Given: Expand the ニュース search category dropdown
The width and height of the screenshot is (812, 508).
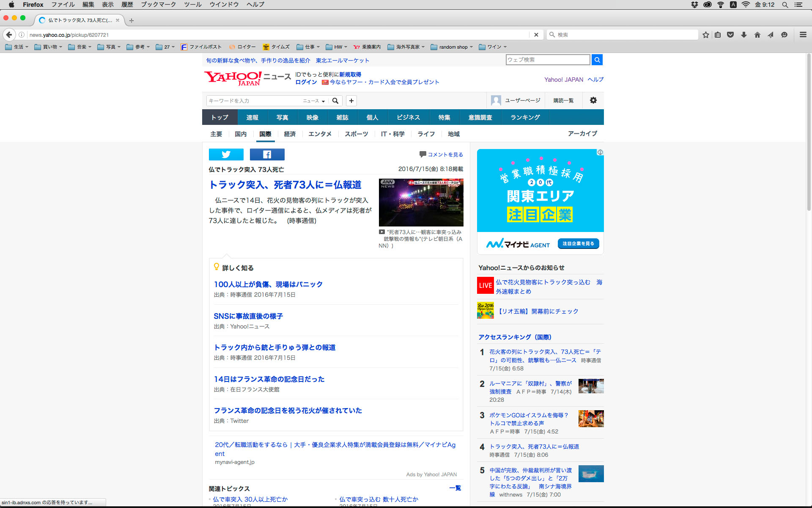Looking at the screenshot, I should [314, 101].
